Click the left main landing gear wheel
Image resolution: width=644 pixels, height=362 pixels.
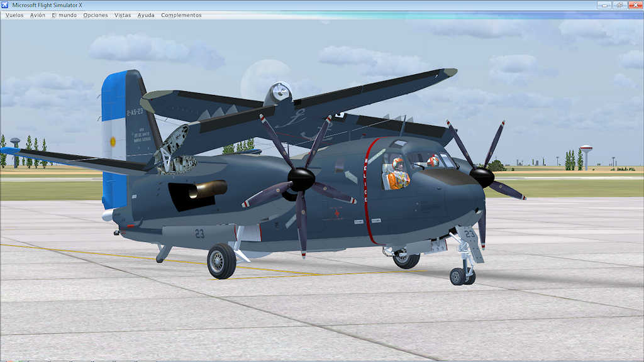click(x=221, y=261)
